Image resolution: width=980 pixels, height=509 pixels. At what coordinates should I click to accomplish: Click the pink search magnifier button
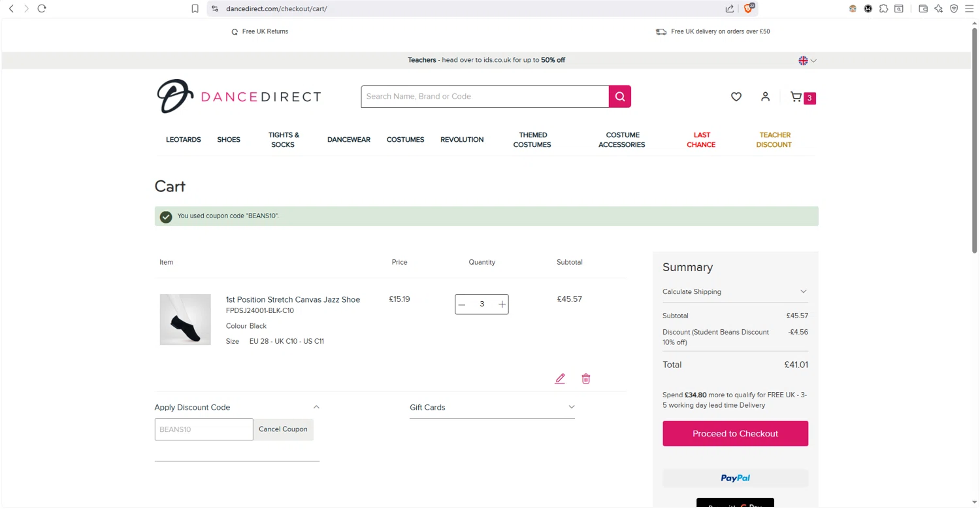(x=620, y=97)
